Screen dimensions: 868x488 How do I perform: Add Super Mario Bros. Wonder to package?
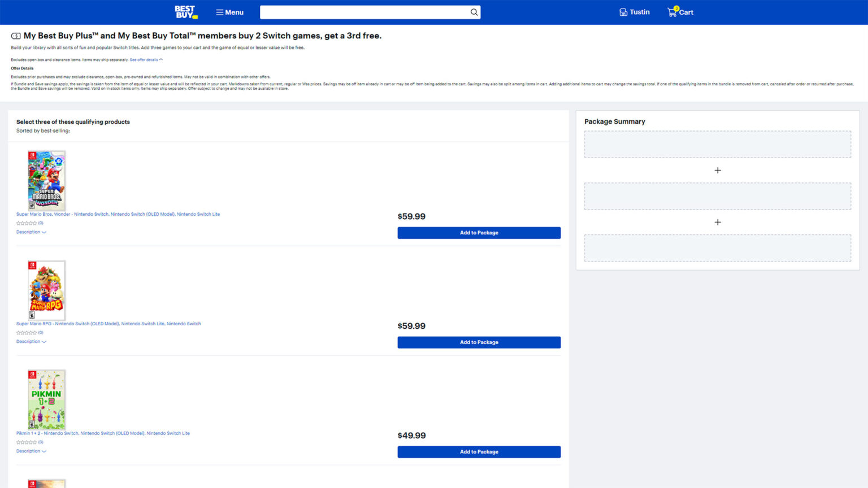pos(479,233)
